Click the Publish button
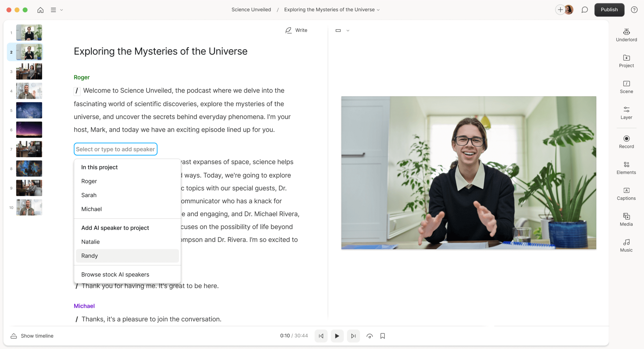 (x=609, y=10)
